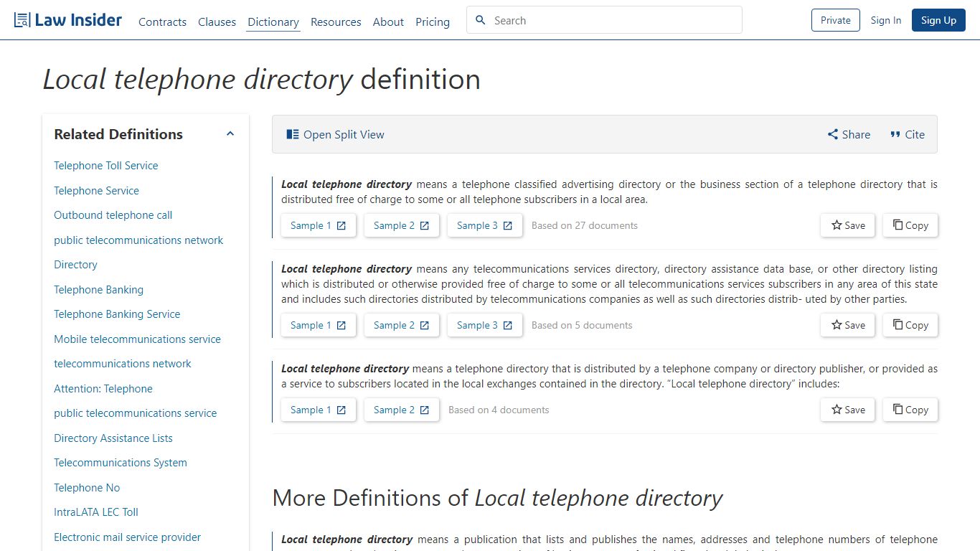Click 'Based on 4 documents' text

pyautogui.click(x=499, y=410)
